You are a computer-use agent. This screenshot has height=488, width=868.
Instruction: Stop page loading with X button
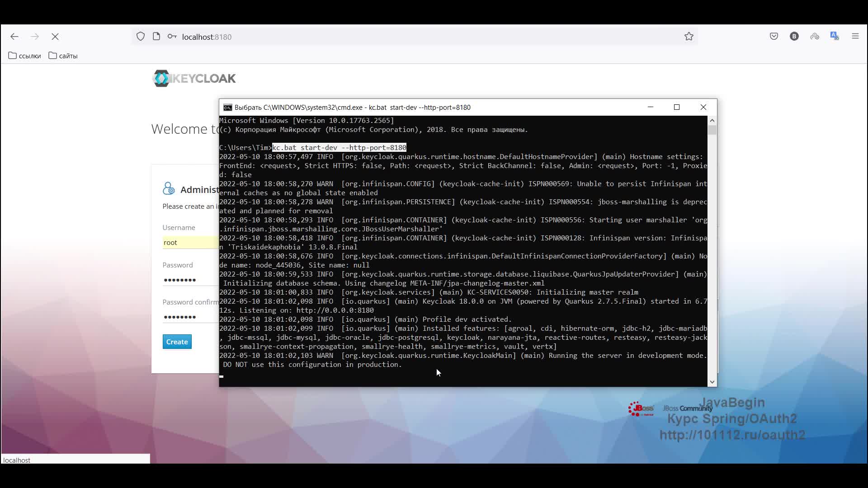click(x=55, y=37)
